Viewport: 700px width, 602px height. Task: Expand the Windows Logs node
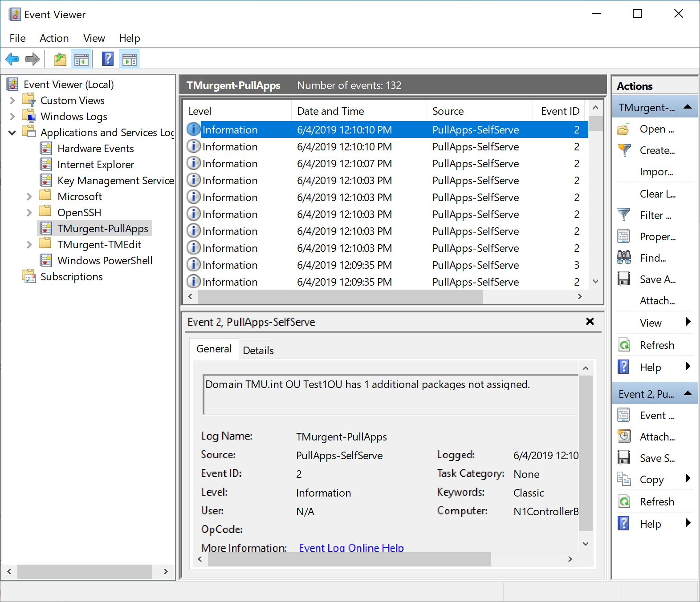(12, 117)
